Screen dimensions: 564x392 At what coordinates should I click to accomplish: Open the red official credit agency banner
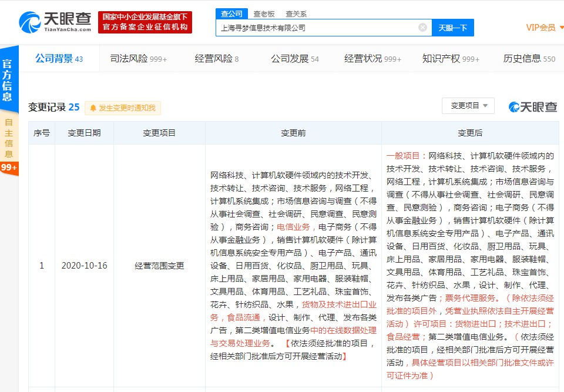[145, 22]
